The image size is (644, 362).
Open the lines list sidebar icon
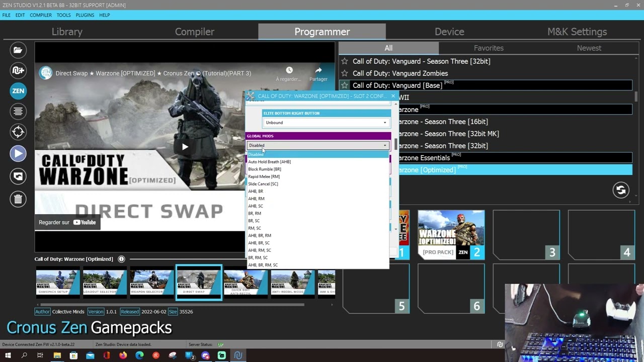pos(18,111)
